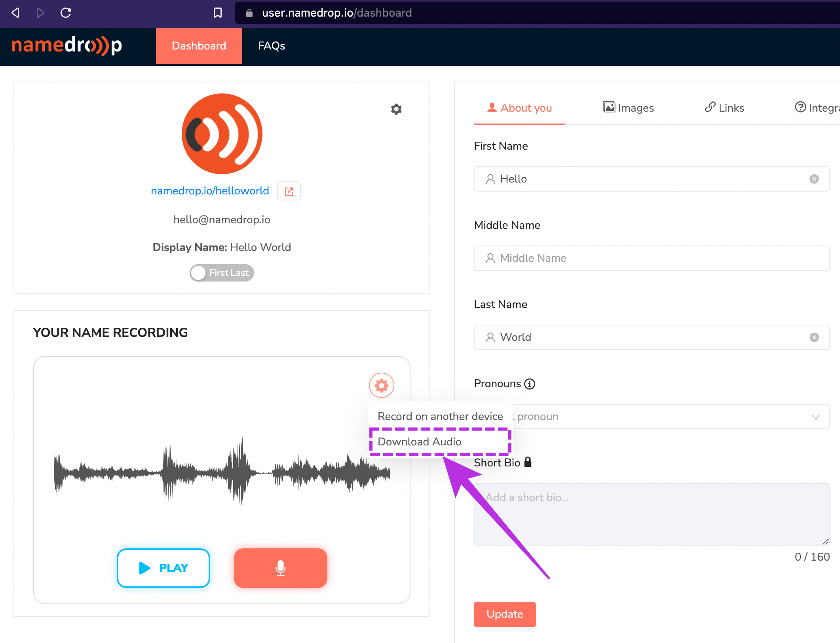The height and width of the screenshot is (643, 840).
Task: Click the microphone icon to record your name
Action: click(x=280, y=568)
